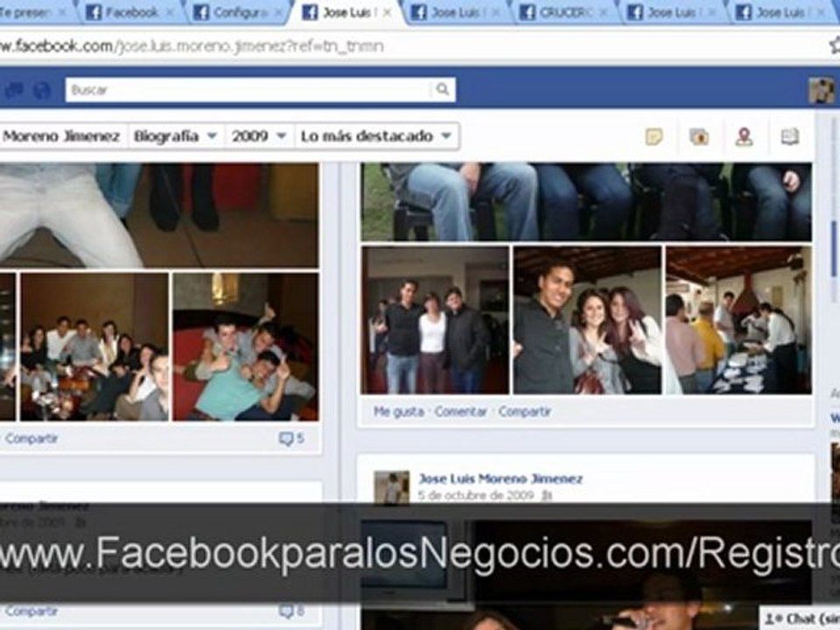Open the Chat bar at bottom right

(x=799, y=619)
